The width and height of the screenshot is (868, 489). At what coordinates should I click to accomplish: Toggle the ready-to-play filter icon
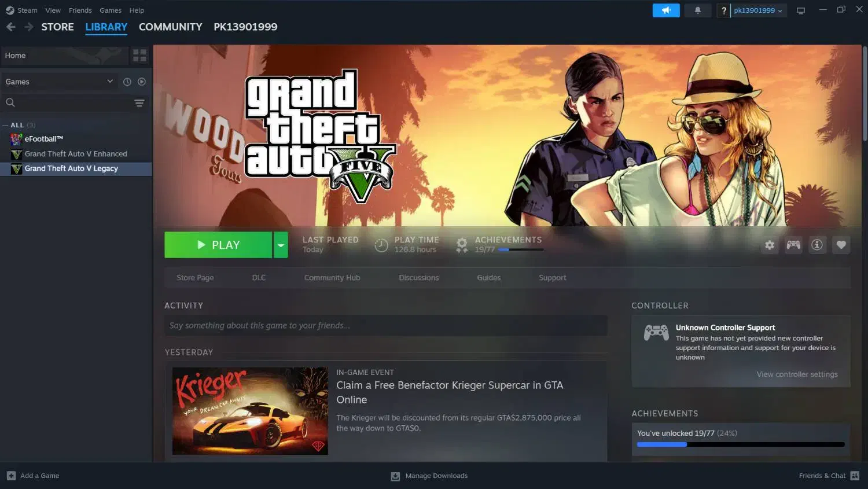(x=142, y=82)
